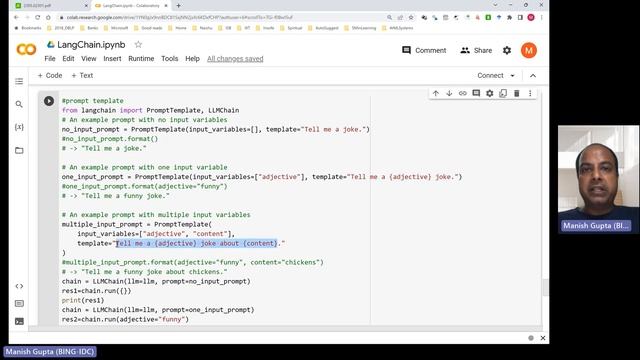Mirror cell in tab icon
Viewport: 640px width, 360px height.
click(x=503, y=93)
